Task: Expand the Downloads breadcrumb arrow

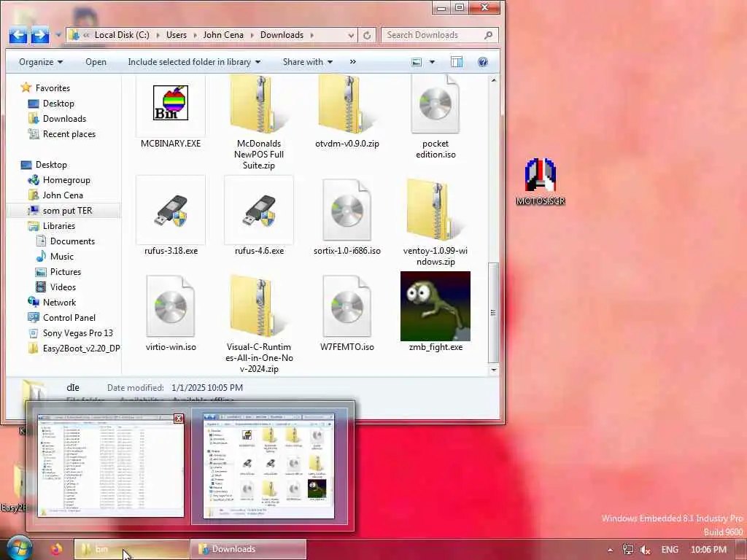Action: pos(312,35)
